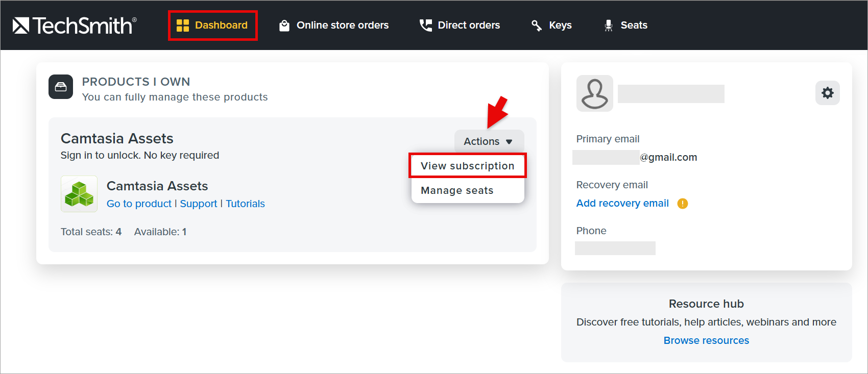
Task: Click the recovery email warning icon
Action: (683, 204)
